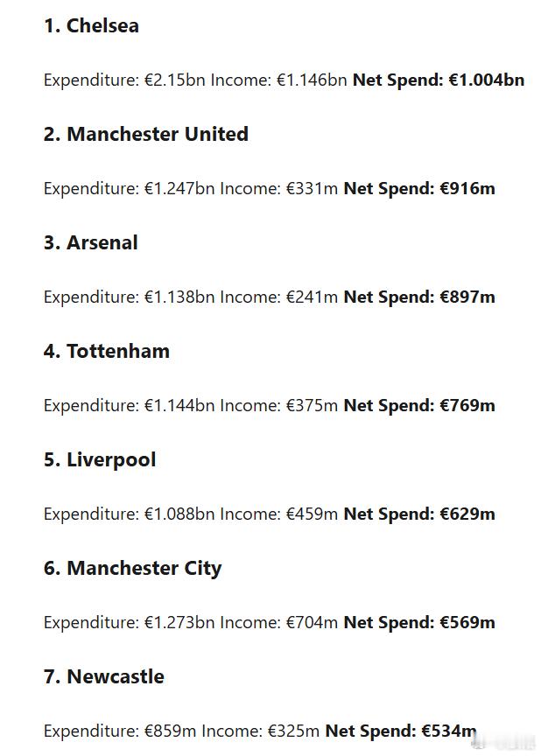Select the "2. Manchester United" heading
The height and width of the screenshot is (756, 541).
pos(146,134)
